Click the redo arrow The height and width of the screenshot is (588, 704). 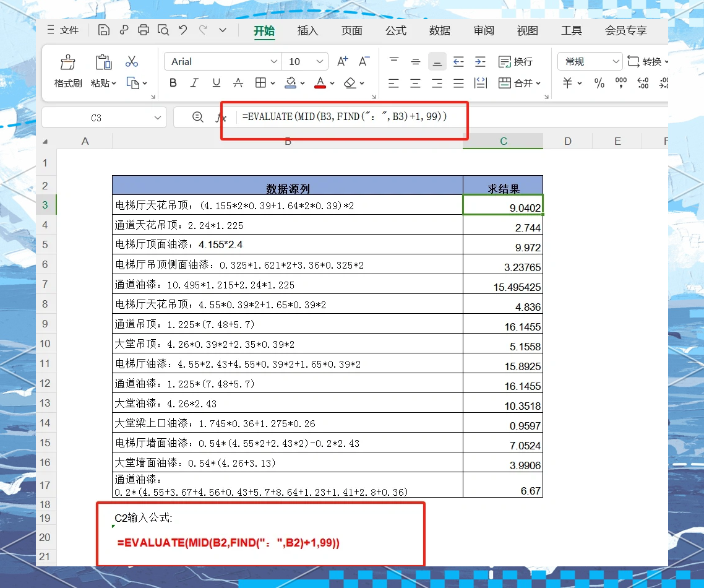tap(204, 30)
